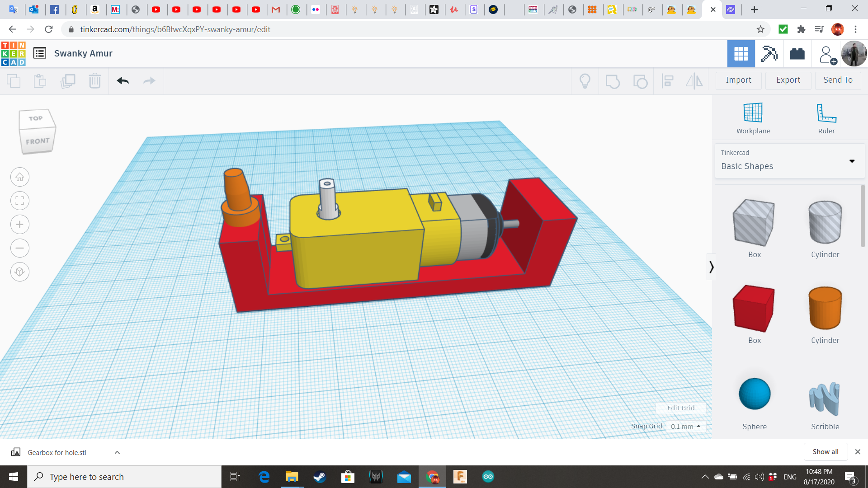The width and height of the screenshot is (868, 488).
Task: Change the Snap Grid value
Action: click(685, 426)
